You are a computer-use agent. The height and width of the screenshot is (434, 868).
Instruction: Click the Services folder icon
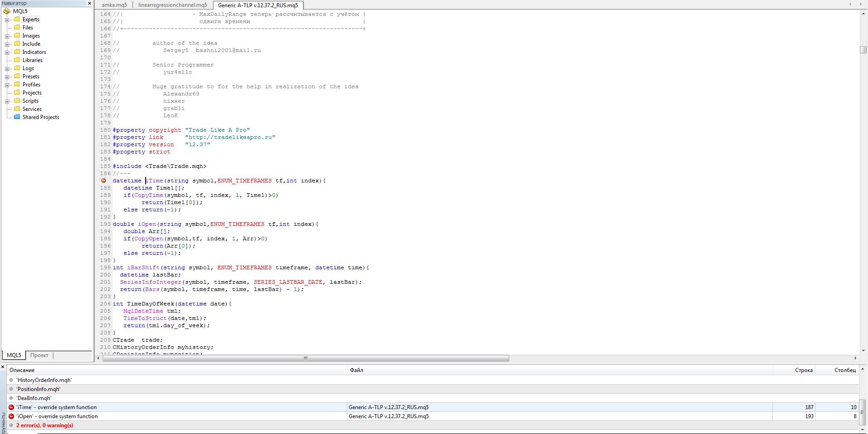pyautogui.click(x=17, y=109)
